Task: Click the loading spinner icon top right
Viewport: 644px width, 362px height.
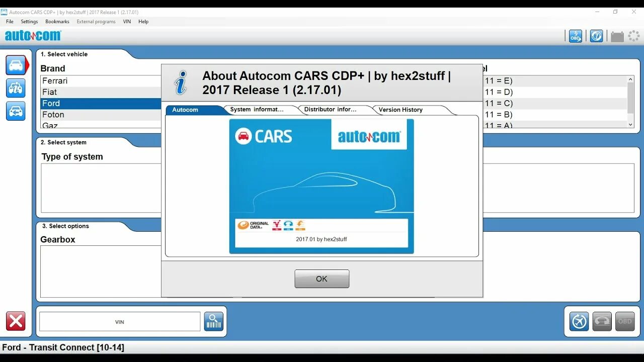Action: click(633, 36)
